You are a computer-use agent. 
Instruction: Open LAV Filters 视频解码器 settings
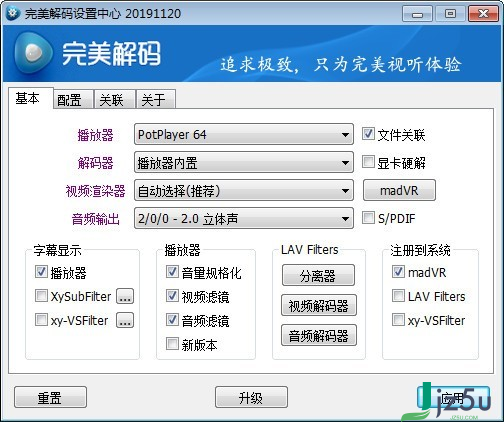319,305
